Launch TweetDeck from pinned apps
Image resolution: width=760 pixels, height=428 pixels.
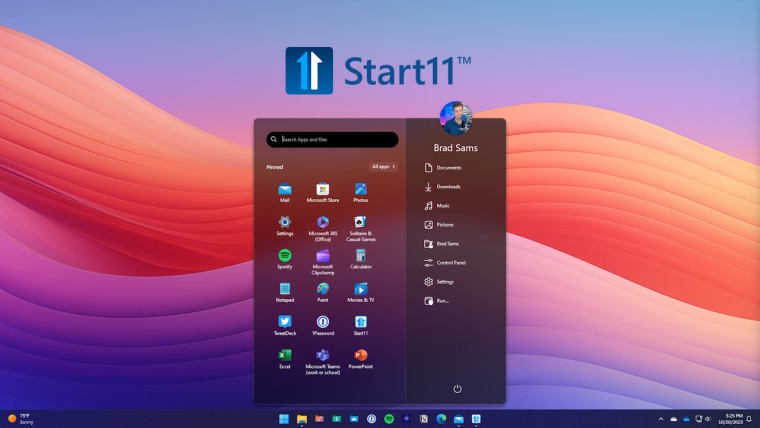pyautogui.click(x=285, y=323)
